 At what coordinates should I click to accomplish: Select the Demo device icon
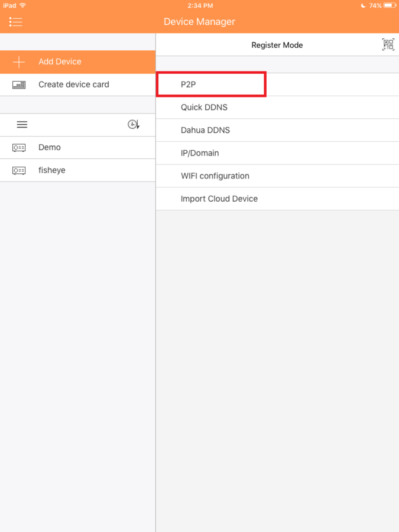click(19, 148)
